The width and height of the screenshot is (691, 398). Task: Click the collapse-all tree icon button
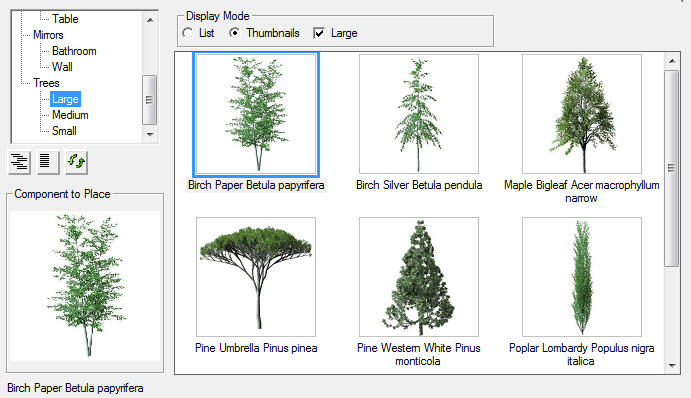pos(48,162)
